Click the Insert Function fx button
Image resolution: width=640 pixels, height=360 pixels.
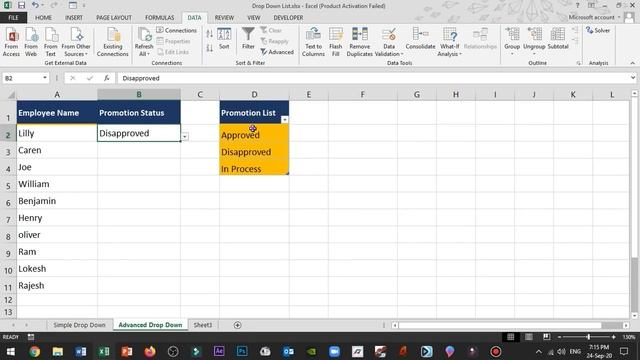click(107, 78)
